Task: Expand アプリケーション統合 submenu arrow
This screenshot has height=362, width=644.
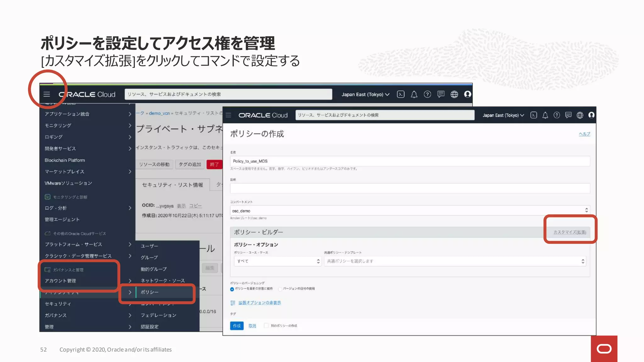Action: 130,114
